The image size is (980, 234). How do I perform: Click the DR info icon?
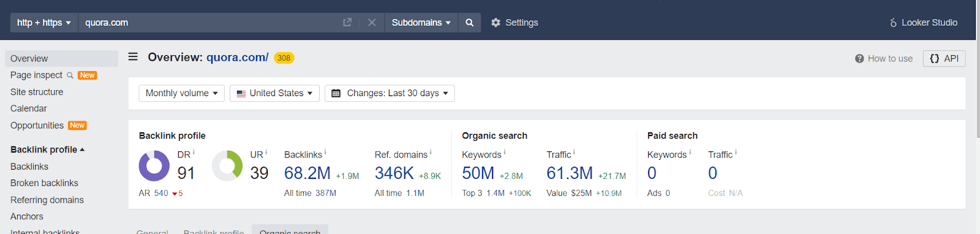tap(194, 152)
